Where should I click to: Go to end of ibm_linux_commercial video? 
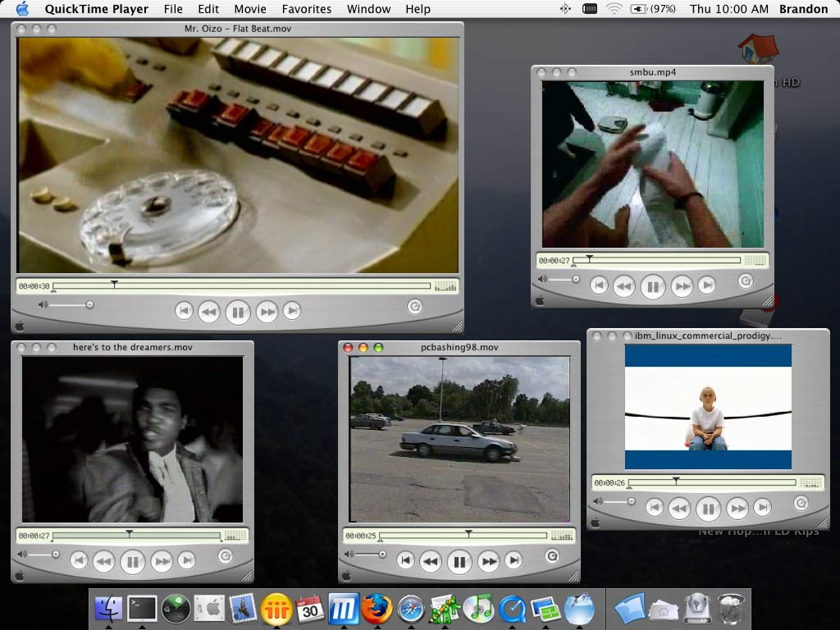(762, 507)
